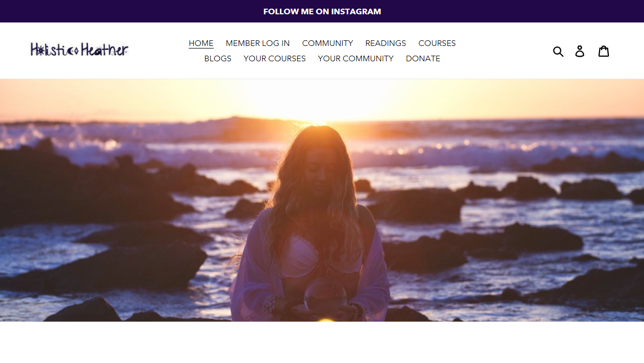Open YOUR COURSES page
The image size is (644, 363).
coord(274,59)
